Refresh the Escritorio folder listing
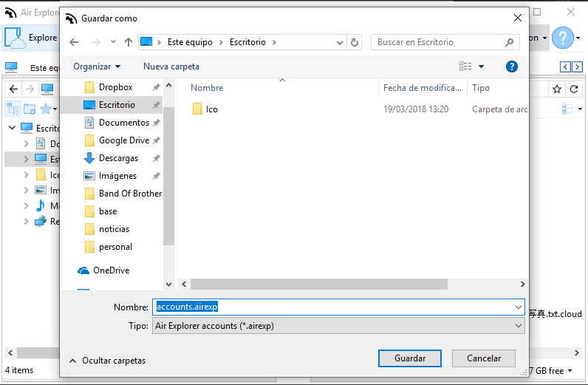This screenshot has height=385, width=588. [x=355, y=42]
